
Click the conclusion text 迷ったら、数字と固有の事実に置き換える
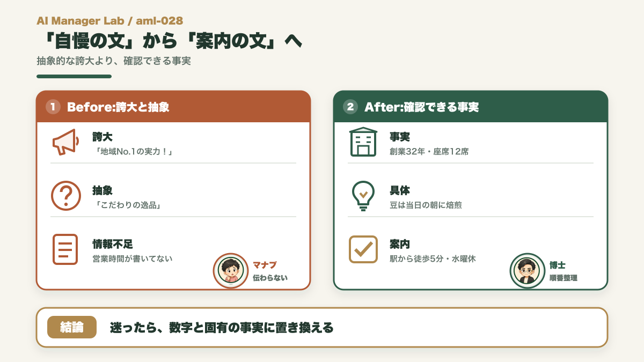coord(222,327)
